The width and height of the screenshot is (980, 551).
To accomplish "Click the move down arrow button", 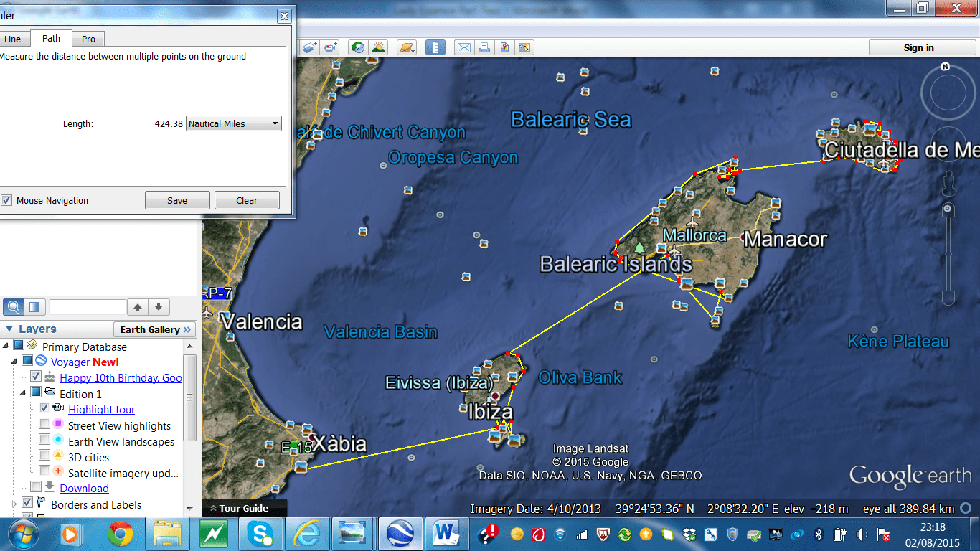I will point(159,307).
